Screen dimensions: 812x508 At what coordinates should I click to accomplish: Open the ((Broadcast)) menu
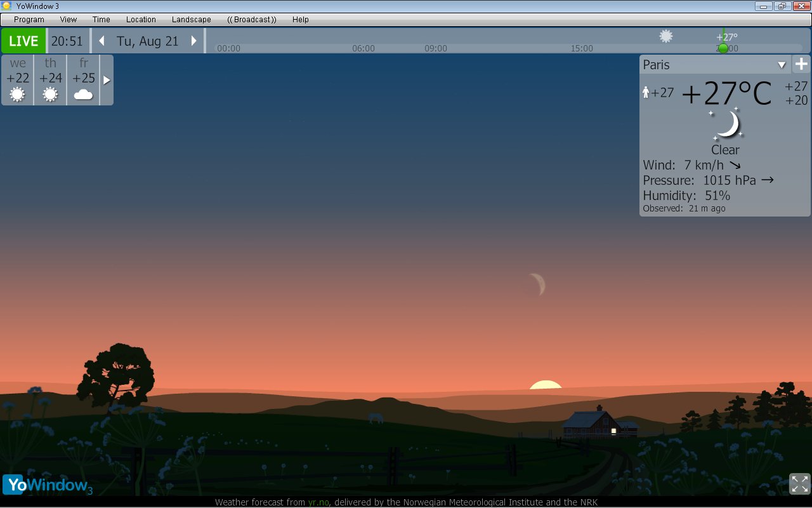(251, 20)
